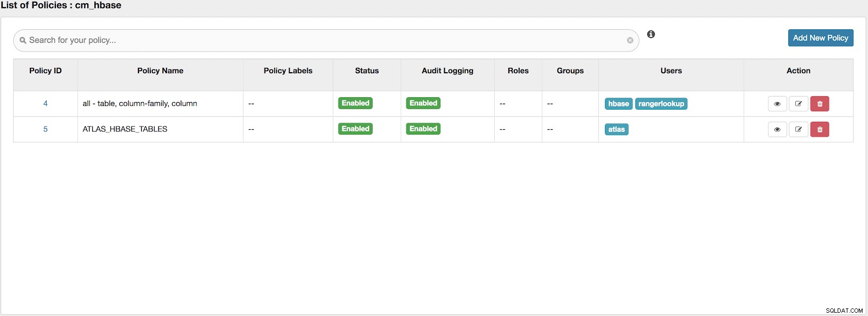Edit the ATLAS_HBASE_TABLES policy
Screen dimensions: 868x316
click(799, 129)
